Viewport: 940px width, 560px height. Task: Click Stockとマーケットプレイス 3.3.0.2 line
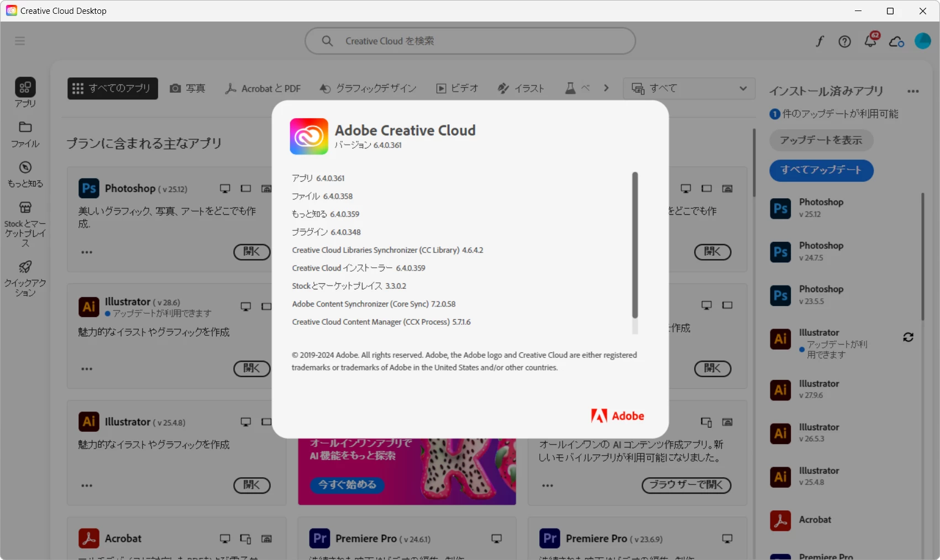pyautogui.click(x=349, y=286)
